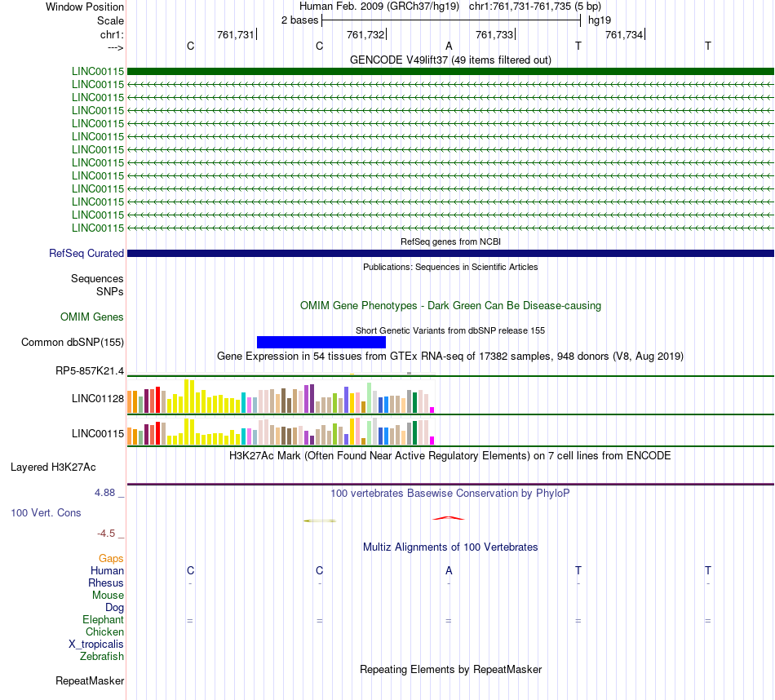Click the chr1: ruler label
775x700 pixels.
point(112,34)
